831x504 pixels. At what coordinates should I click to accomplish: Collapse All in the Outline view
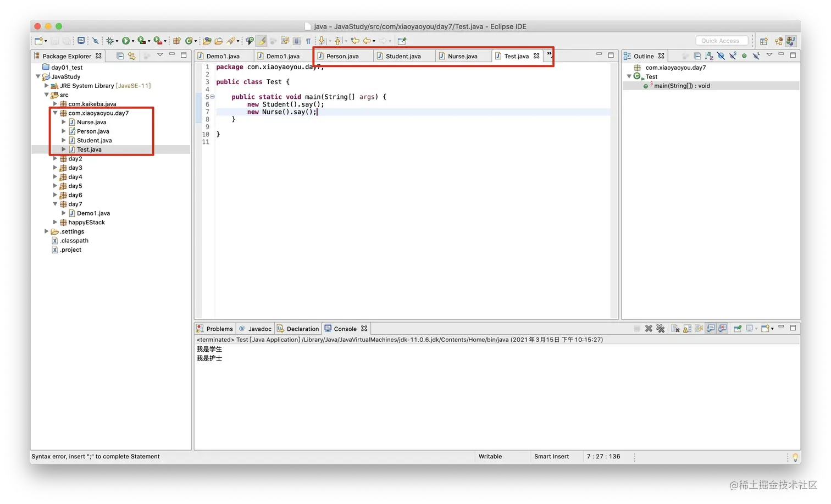697,56
